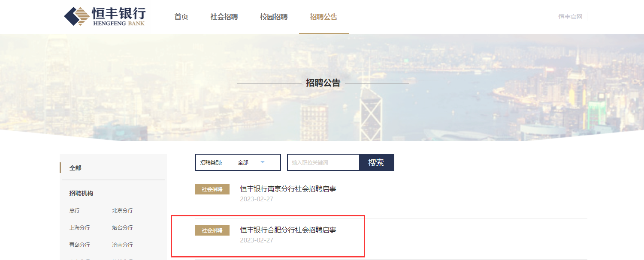Click the 2023-02-27 date under 南京分行 notice

point(257,199)
